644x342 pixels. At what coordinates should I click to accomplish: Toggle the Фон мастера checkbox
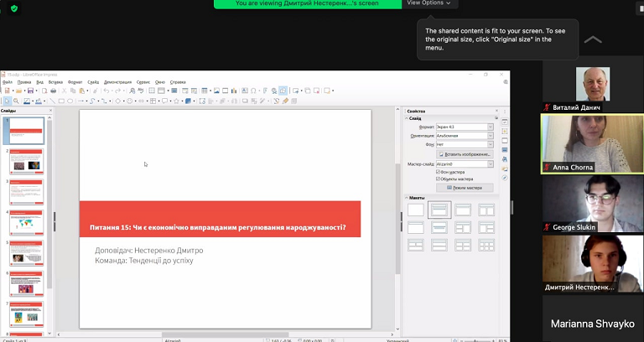[439, 172]
